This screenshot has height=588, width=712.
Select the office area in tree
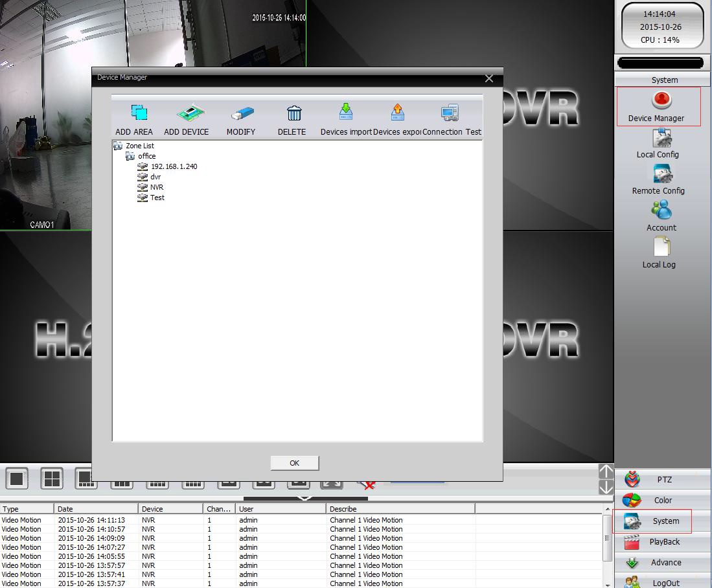tap(146, 156)
